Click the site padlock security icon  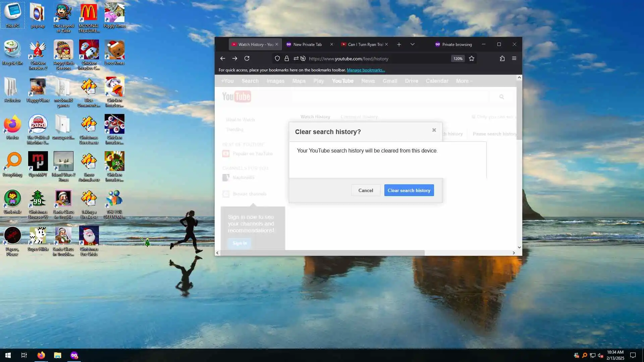click(287, 58)
